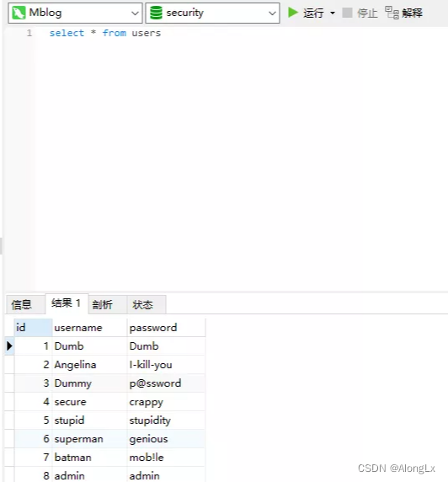Select the username cell stupid
The width and height of the screenshot is (448, 482).
tap(89, 420)
